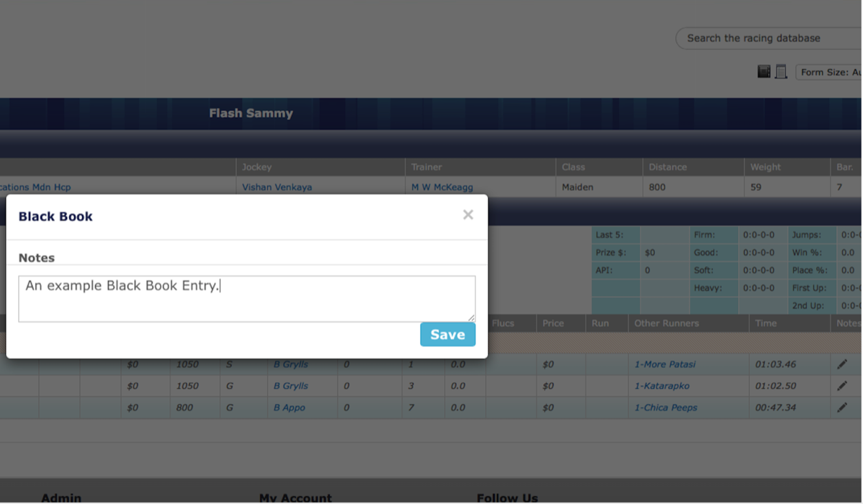863x504 pixels.
Task: Edit notes for the 00:47.34 row
Action: click(x=842, y=408)
